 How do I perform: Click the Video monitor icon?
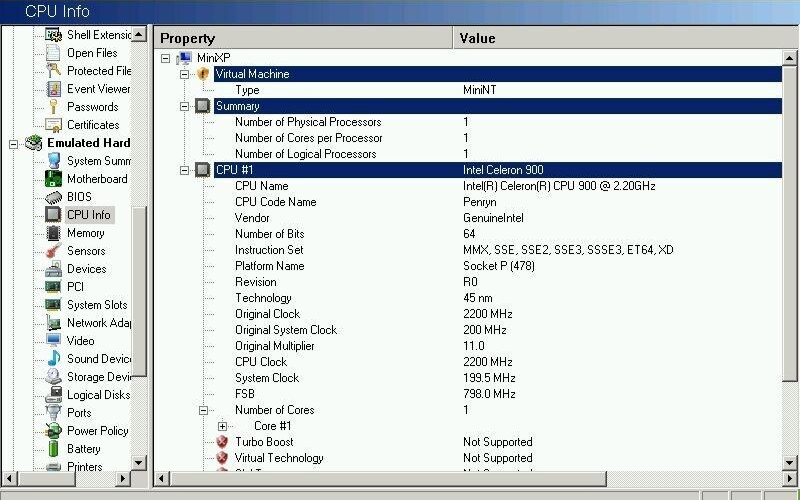tap(53, 340)
